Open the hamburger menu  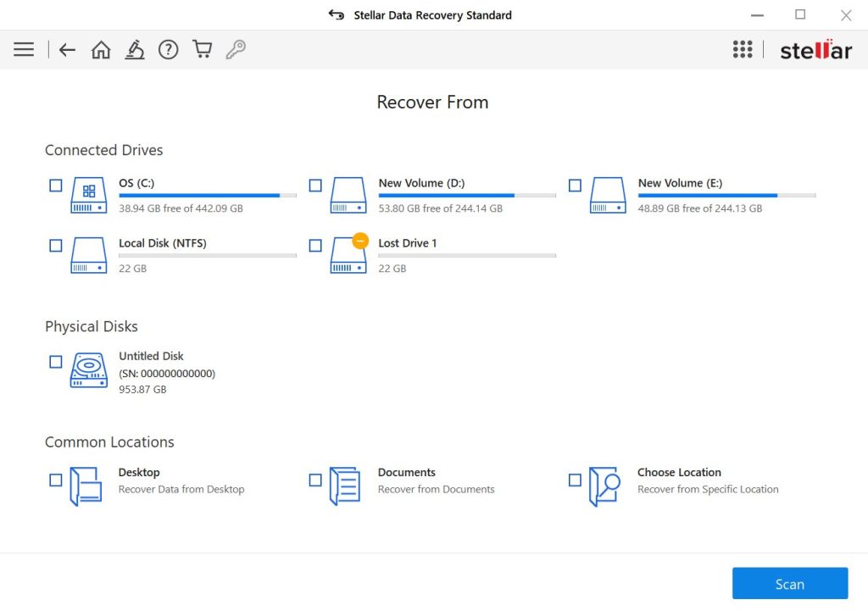point(23,49)
